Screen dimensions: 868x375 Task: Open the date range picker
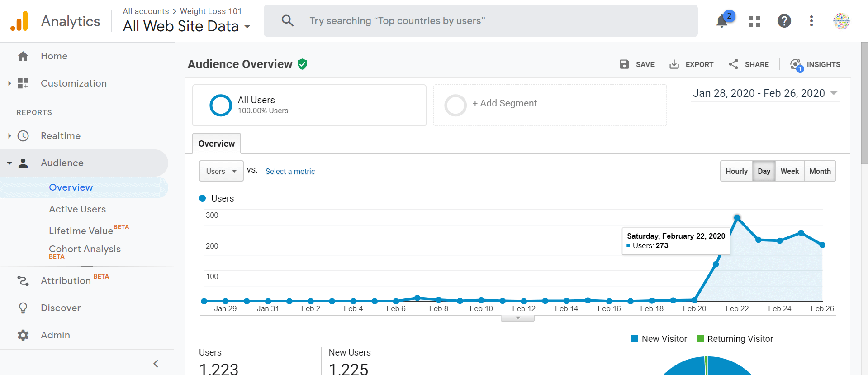click(765, 93)
